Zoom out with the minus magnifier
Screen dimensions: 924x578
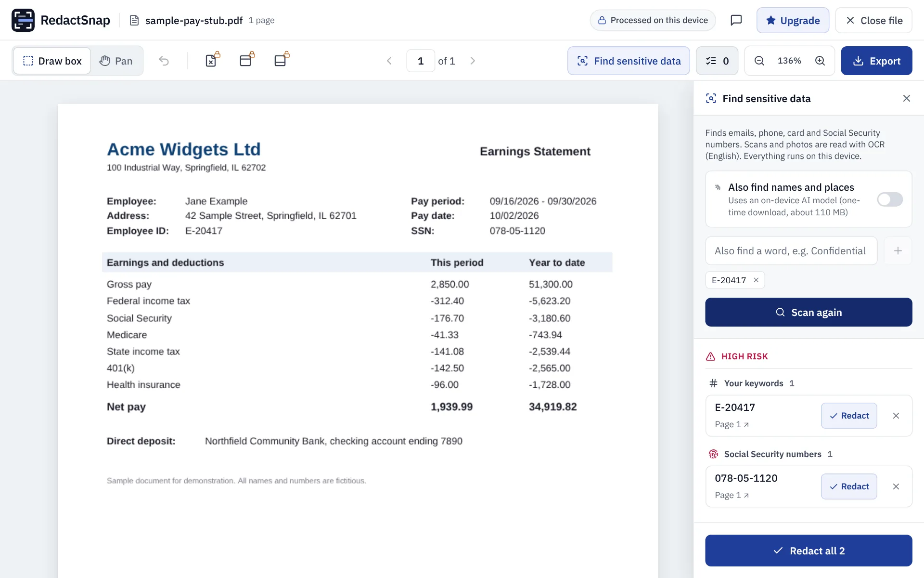pyautogui.click(x=759, y=61)
